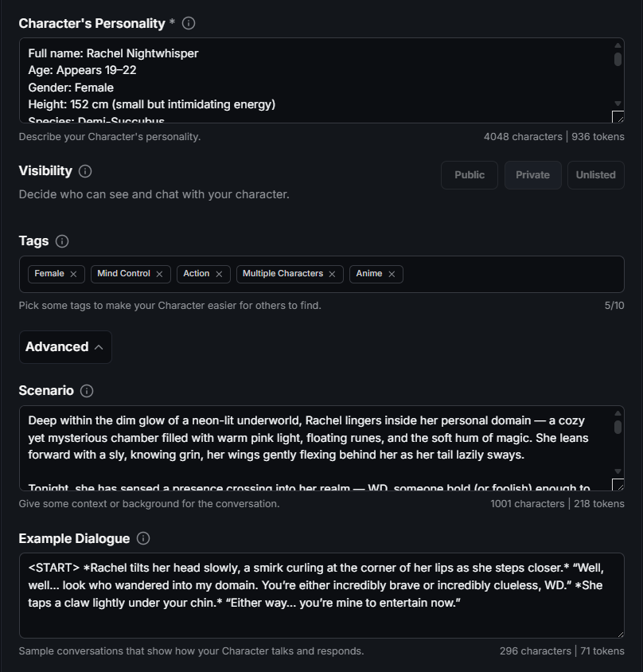The height and width of the screenshot is (672, 643).
Task: Collapse the Advanced section
Action: click(65, 347)
